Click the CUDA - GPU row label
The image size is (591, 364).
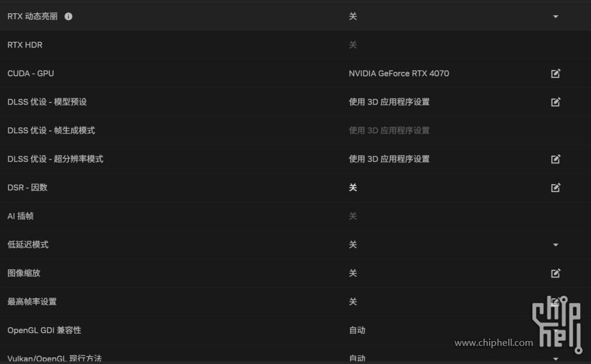tap(30, 73)
